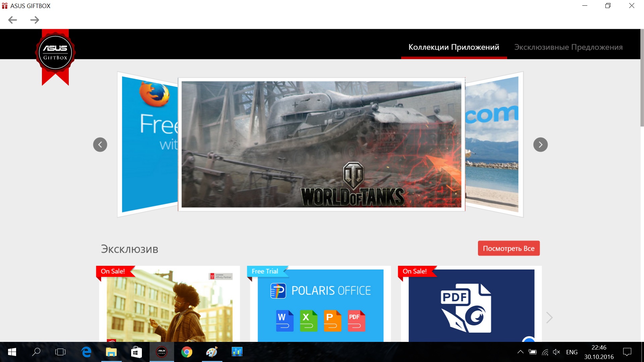Open the Windows Start menu
The height and width of the screenshot is (362, 644).
(12, 352)
